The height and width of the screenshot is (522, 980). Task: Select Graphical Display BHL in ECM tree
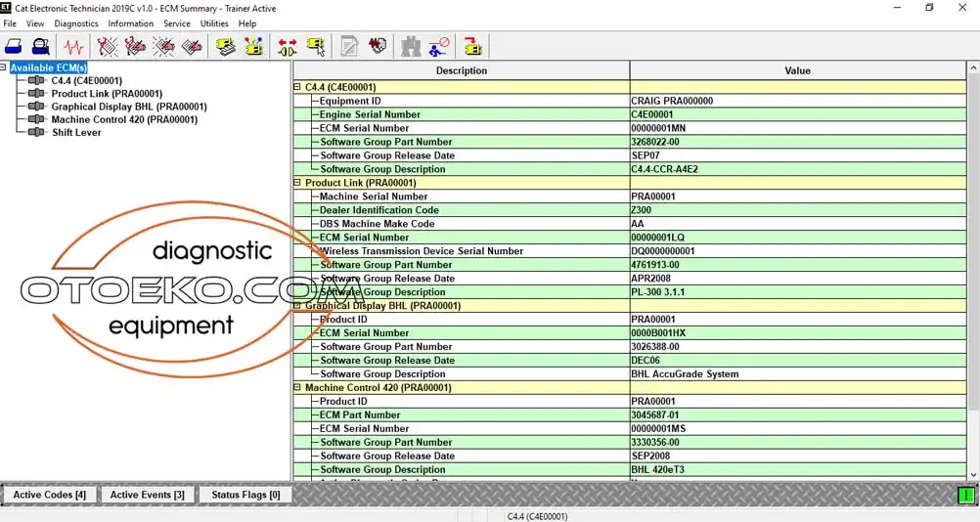pyautogui.click(x=128, y=107)
